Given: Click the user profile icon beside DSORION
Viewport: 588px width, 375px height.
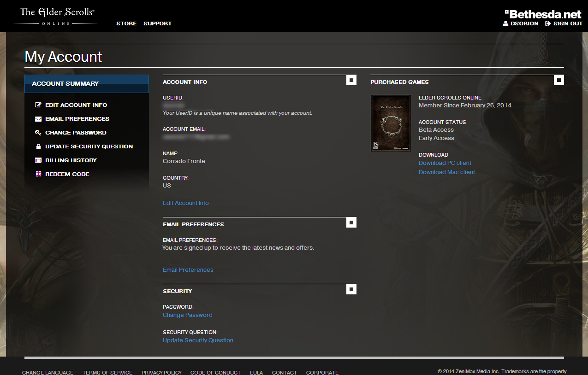Looking at the screenshot, I should click(x=506, y=23).
